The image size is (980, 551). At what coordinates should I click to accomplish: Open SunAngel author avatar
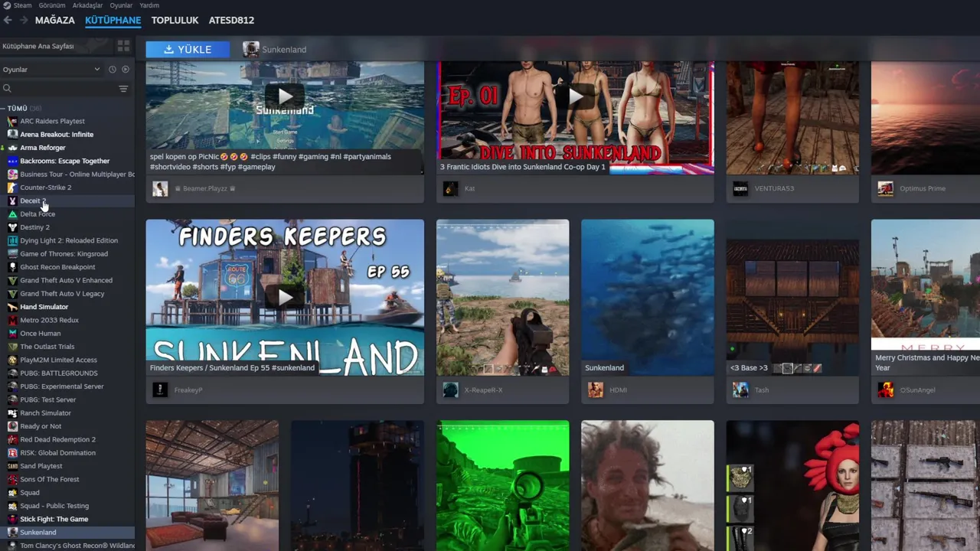[x=885, y=390]
